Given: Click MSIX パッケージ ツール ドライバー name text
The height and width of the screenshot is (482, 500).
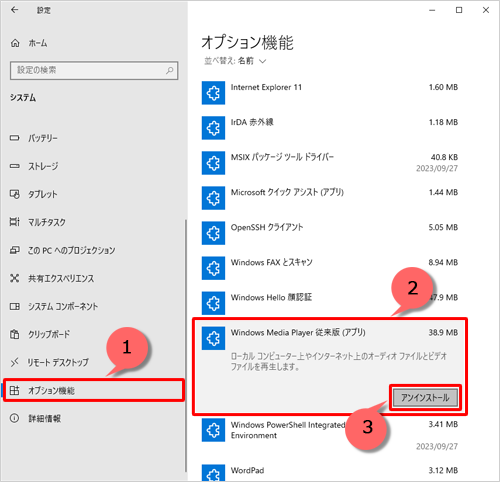Looking at the screenshot, I should point(282,157).
